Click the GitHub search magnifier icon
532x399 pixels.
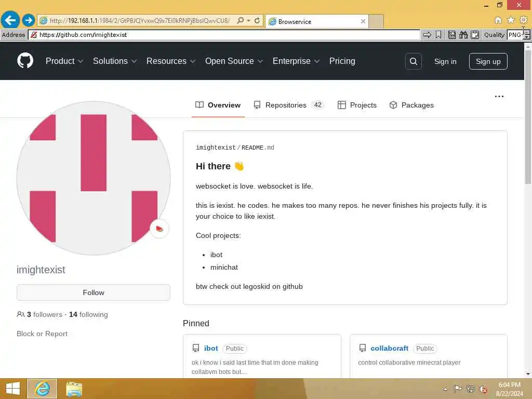413,61
